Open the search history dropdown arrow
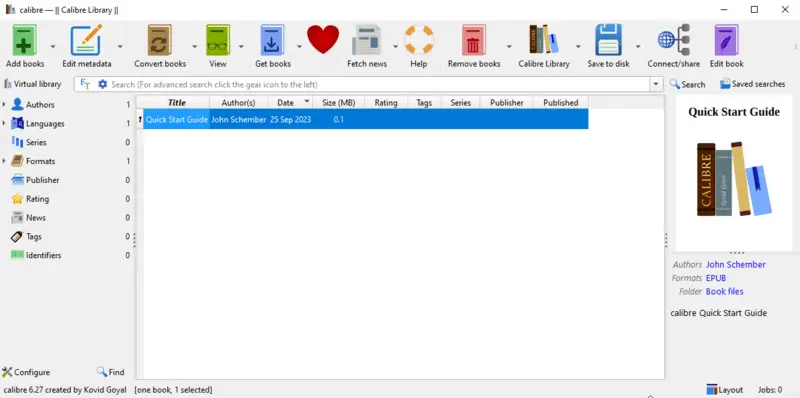The height and width of the screenshot is (398, 800). click(x=656, y=84)
